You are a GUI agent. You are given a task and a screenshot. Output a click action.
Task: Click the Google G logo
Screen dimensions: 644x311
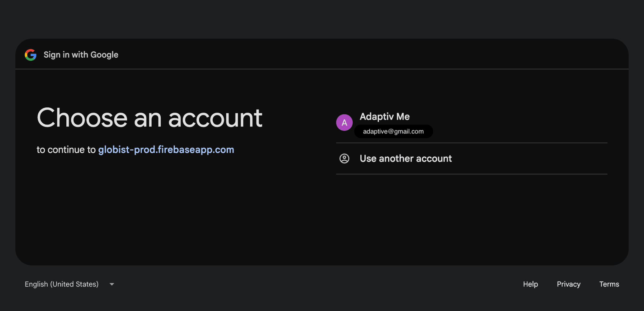(x=31, y=55)
